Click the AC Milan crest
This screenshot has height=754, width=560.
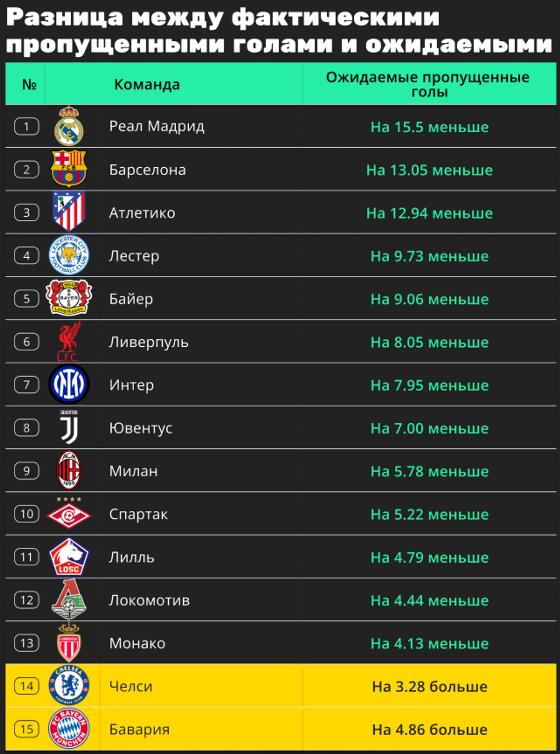coord(69,470)
